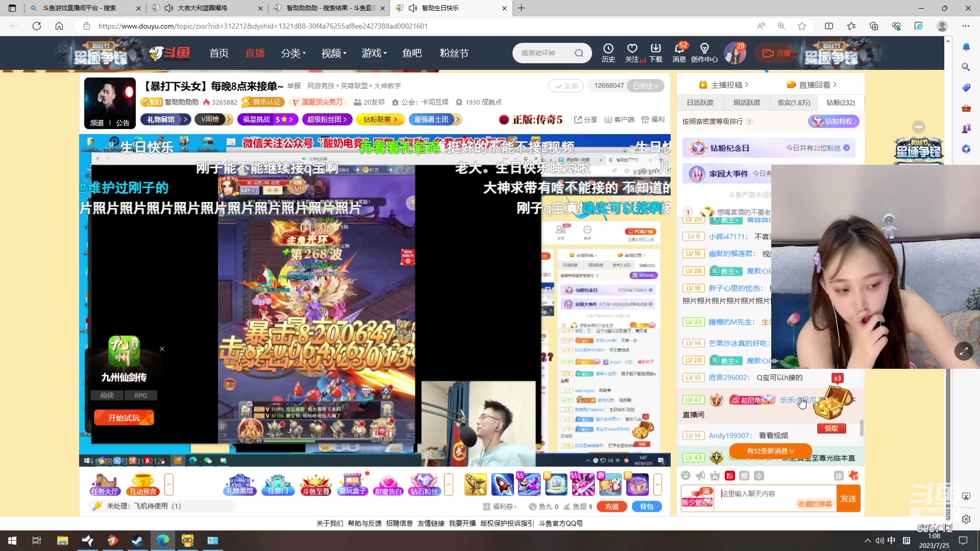
Task: Open the emoji picker in the chat toolbar
Action: click(x=686, y=475)
